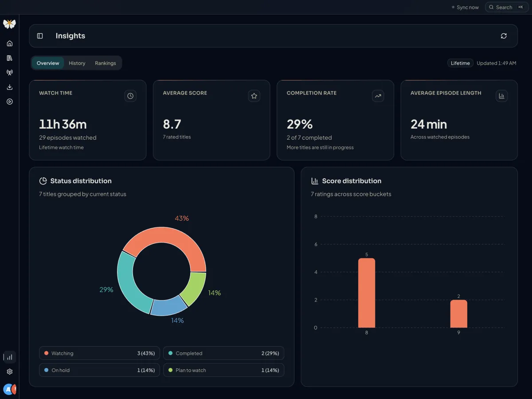Image resolution: width=532 pixels, height=399 pixels.
Task: Click the magnifier icon in Search box
Action: coord(491,7)
